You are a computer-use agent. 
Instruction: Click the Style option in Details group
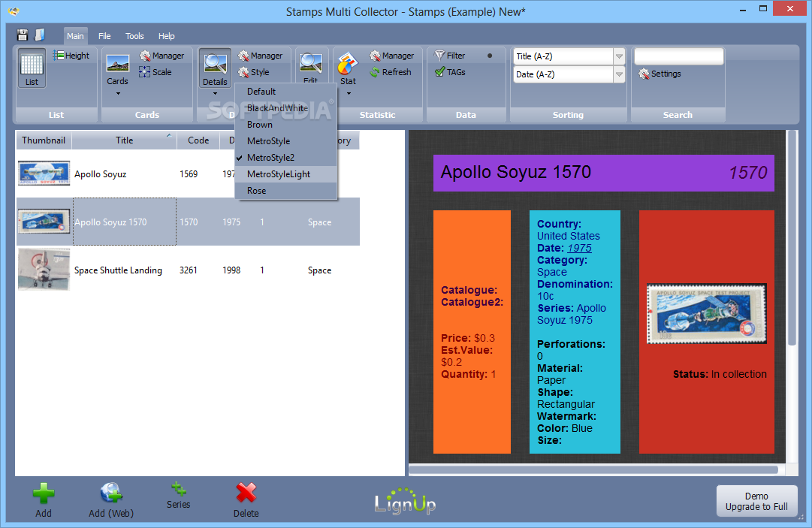tap(254, 72)
